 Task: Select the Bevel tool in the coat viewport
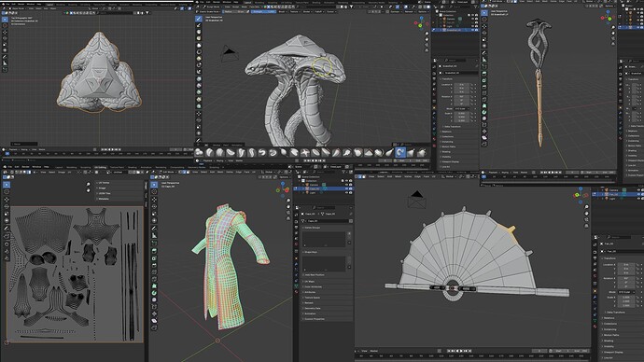[154, 265]
